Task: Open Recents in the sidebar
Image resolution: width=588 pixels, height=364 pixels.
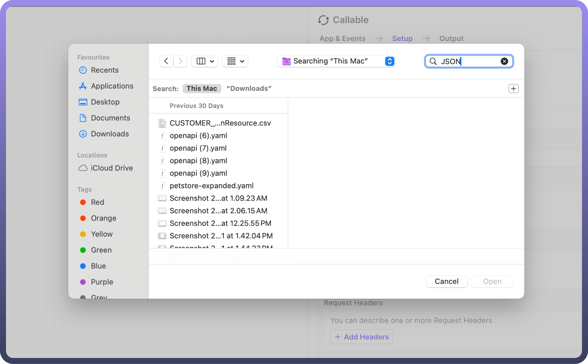Action: [x=99, y=70]
